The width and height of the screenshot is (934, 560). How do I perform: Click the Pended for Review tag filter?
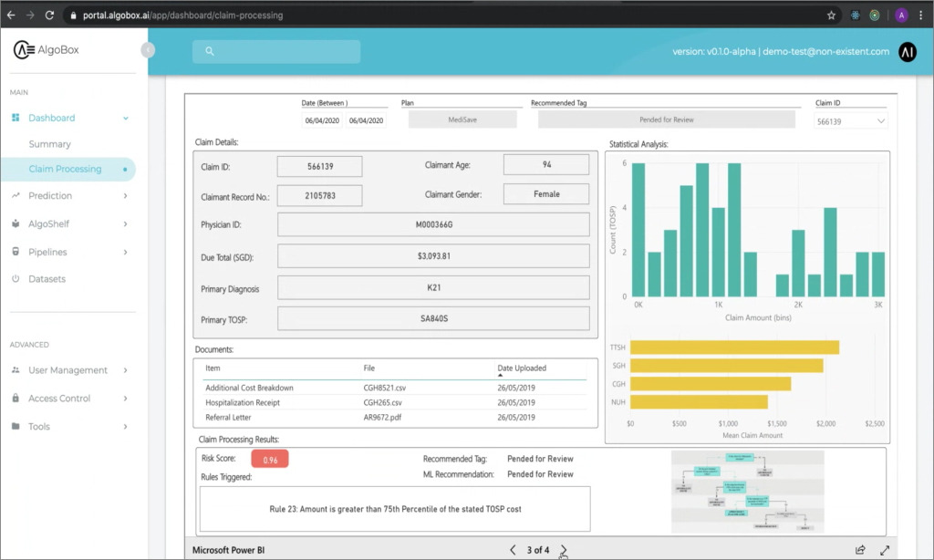[666, 119]
